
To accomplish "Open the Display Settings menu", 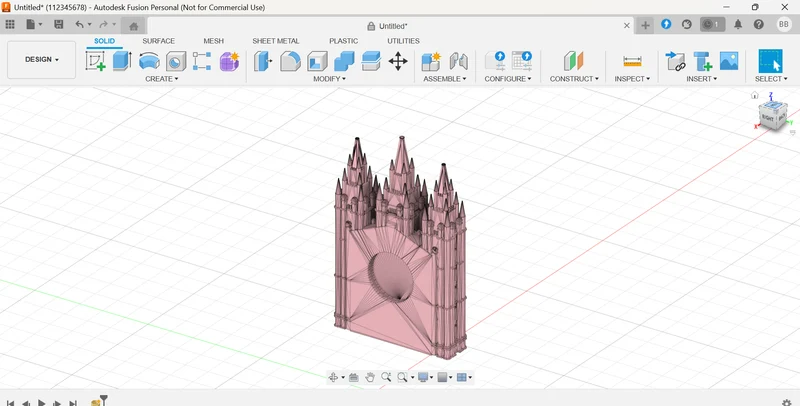I will tap(423, 377).
